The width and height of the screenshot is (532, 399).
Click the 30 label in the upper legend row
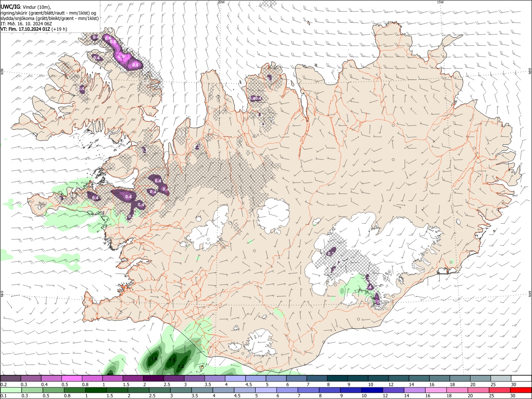click(x=514, y=384)
